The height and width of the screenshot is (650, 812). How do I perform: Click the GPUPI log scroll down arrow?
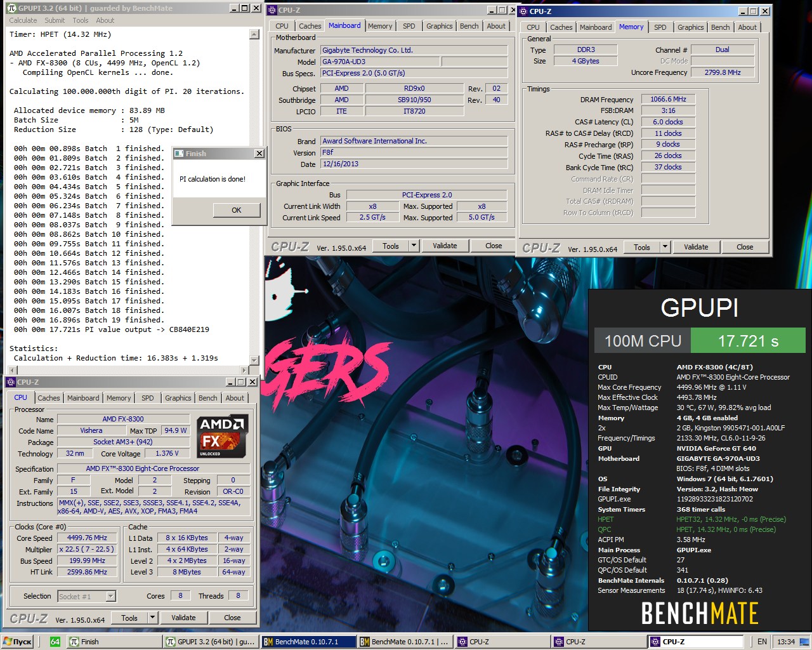(x=254, y=361)
